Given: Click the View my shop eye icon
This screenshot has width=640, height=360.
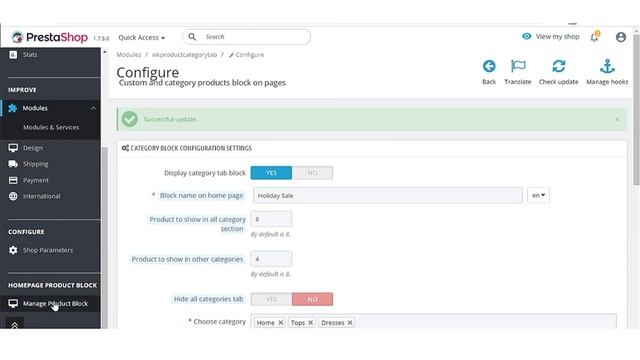Looking at the screenshot, I should click(527, 36).
